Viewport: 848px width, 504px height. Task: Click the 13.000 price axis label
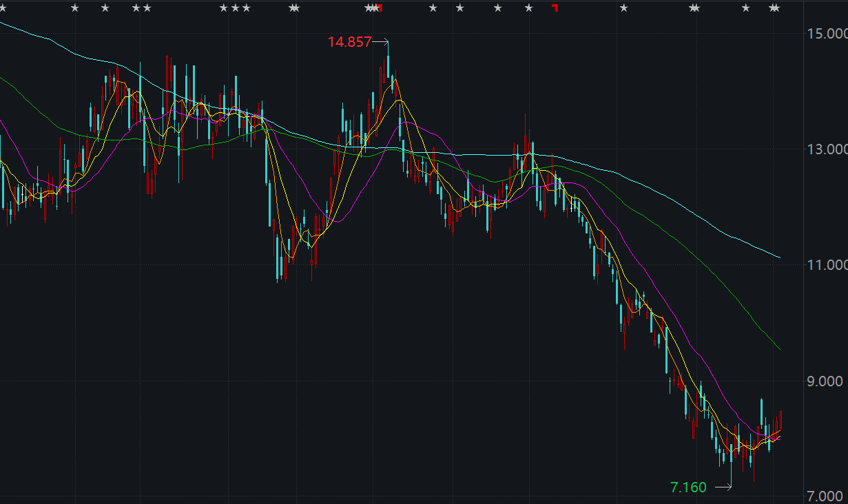[x=826, y=149]
